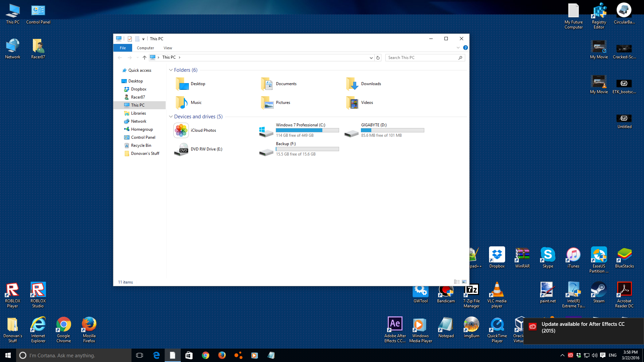The height and width of the screenshot is (362, 644).
Task: Open the iCloud Photos icon
Action: (x=181, y=130)
